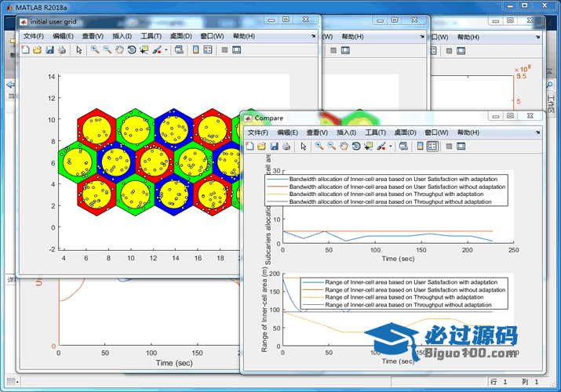The width and height of the screenshot is (561, 392).
Task: Click legend box in upper Compare plot
Action: tap(386, 191)
